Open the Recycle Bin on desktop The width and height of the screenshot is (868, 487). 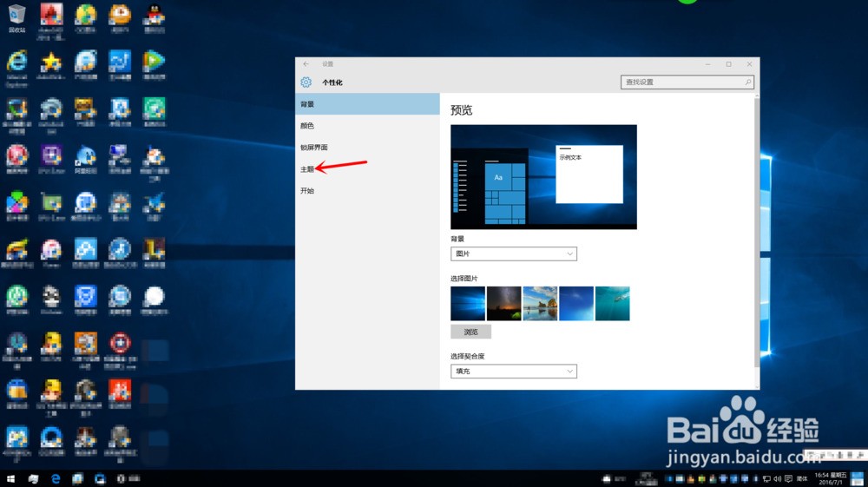(16, 15)
